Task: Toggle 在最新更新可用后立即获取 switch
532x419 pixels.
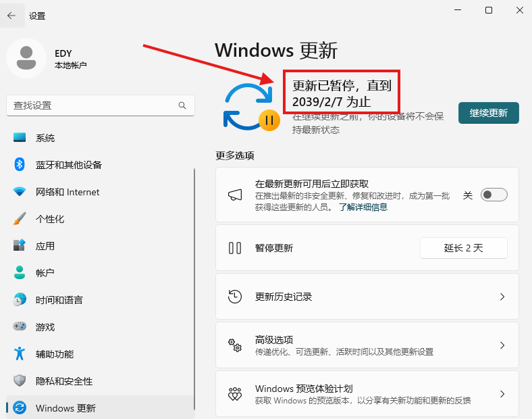Action: pyautogui.click(x=494, y=195)
